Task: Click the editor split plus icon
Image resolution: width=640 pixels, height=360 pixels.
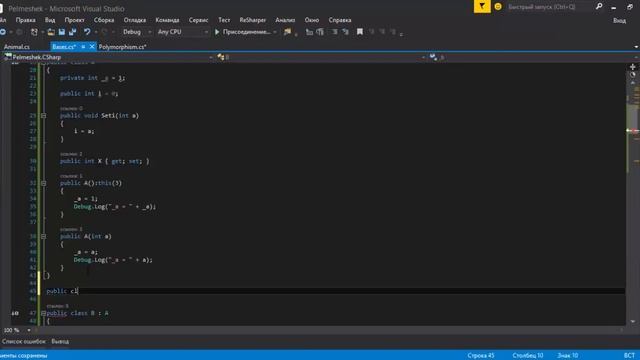Action: 633,67
